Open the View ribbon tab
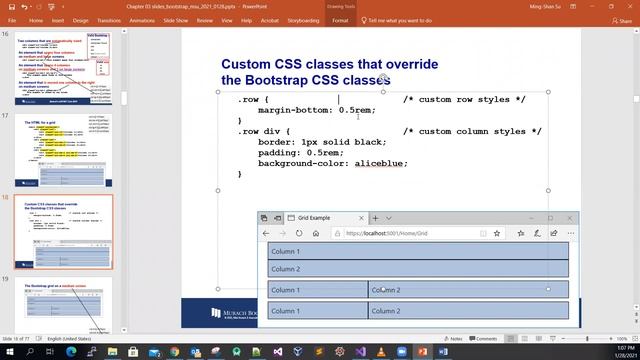640x360 pixels. pos(227,20)
